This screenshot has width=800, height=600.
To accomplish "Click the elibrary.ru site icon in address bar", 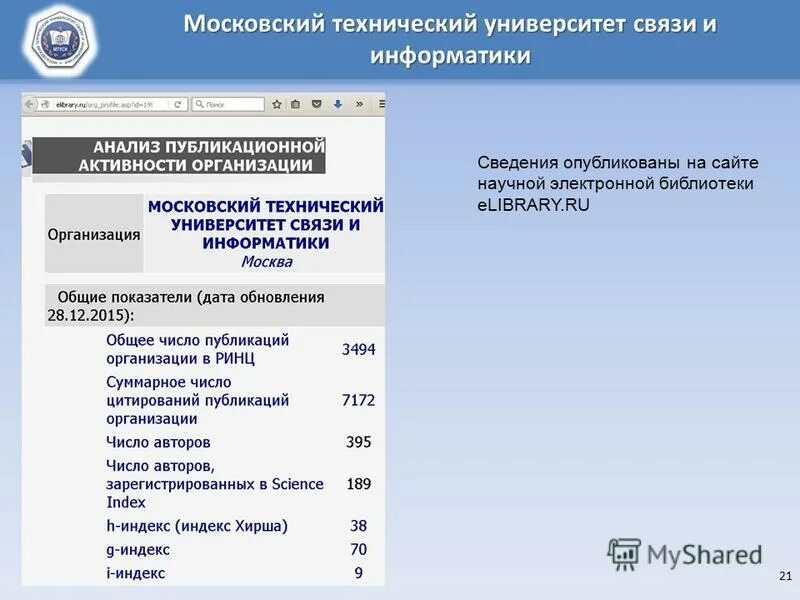I will tap(45, 102).
